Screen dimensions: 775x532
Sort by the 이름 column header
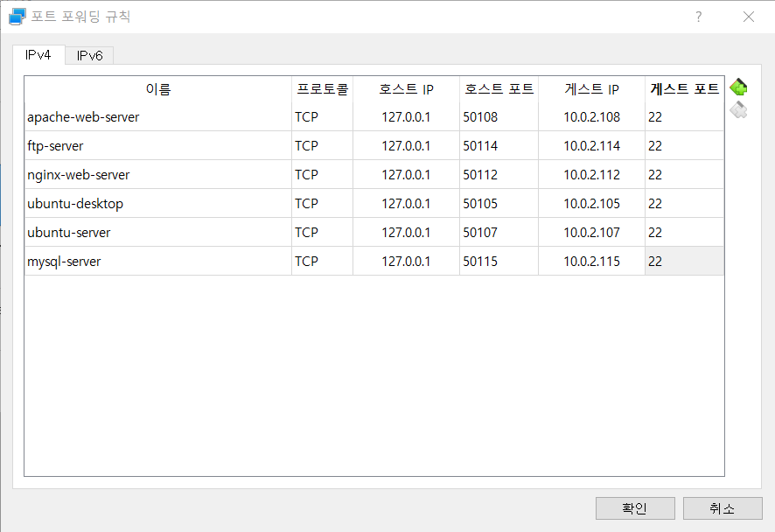tap(158, 89)
